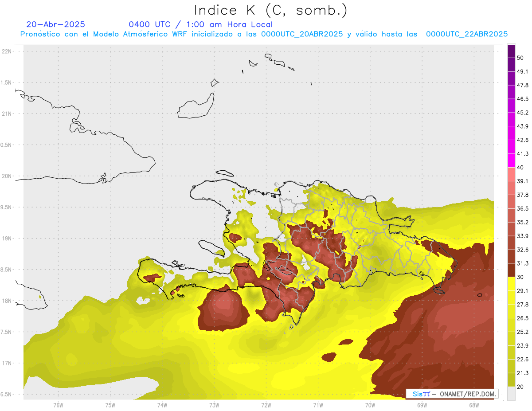Screen dimensions: 532x411
Task: Click the '73W' longitude label
Action: 214,405
